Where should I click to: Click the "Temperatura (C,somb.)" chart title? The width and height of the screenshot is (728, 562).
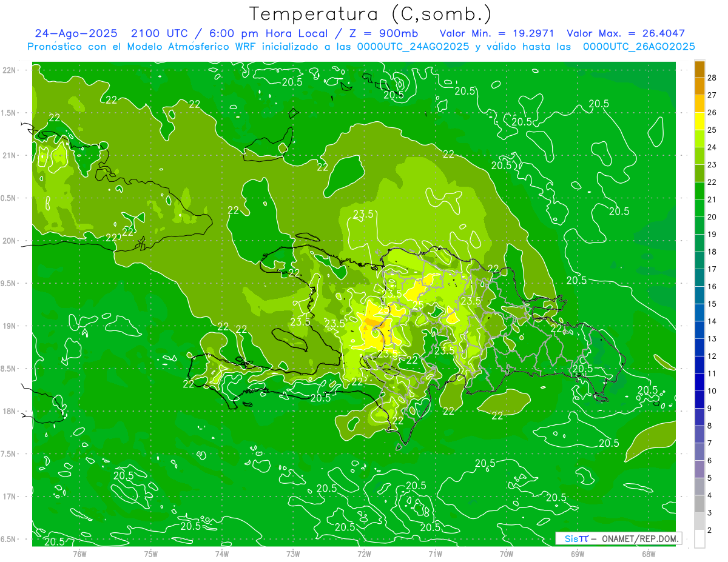(x=371, y=13)
